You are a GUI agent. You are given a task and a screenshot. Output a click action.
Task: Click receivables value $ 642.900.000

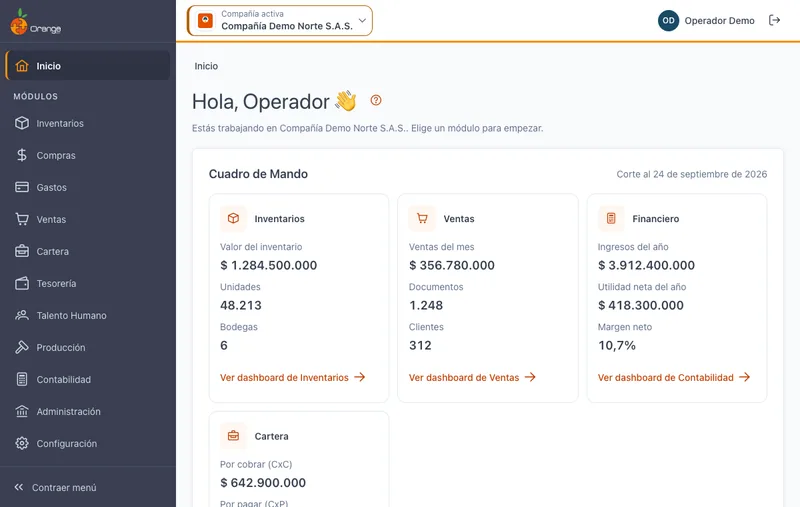(x=263, y=483)
